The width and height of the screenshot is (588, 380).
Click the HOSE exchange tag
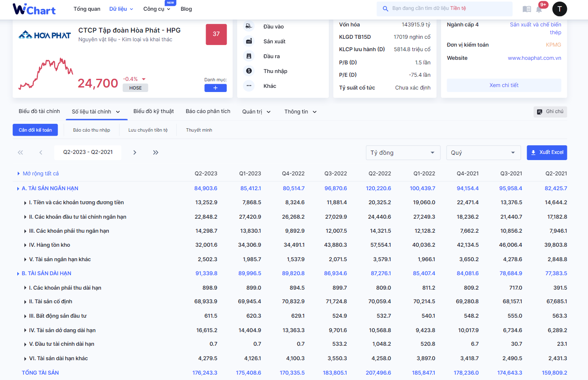click(x=135, y=88)
